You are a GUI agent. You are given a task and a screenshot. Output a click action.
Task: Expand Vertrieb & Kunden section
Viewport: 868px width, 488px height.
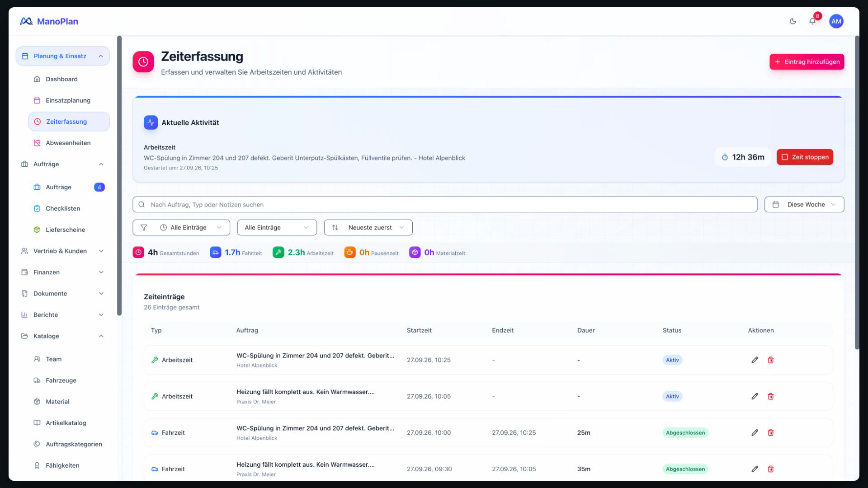pos(63,251)
